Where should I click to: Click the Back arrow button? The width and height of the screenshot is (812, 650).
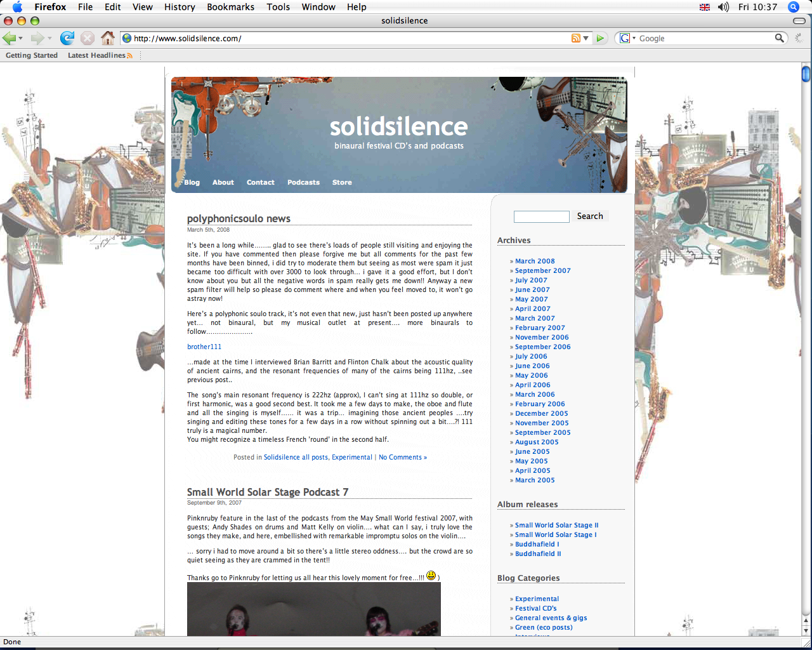10,38
